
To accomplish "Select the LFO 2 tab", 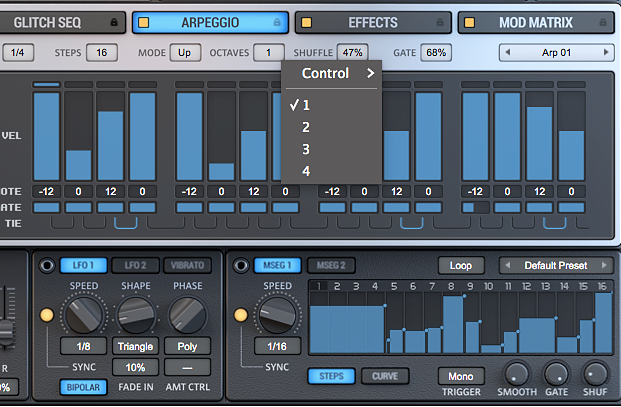I will coord(135,265).
